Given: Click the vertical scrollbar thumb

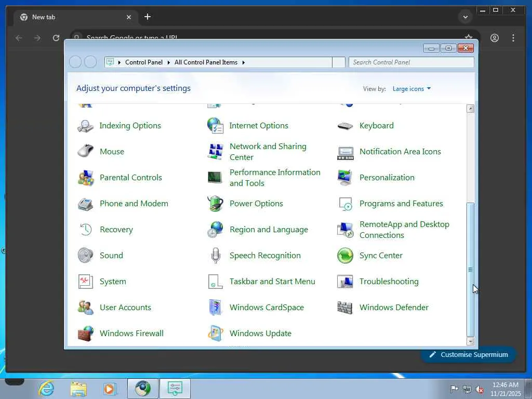Looking at the screenshot, I should pyautogui.click(x=470, y=270).
